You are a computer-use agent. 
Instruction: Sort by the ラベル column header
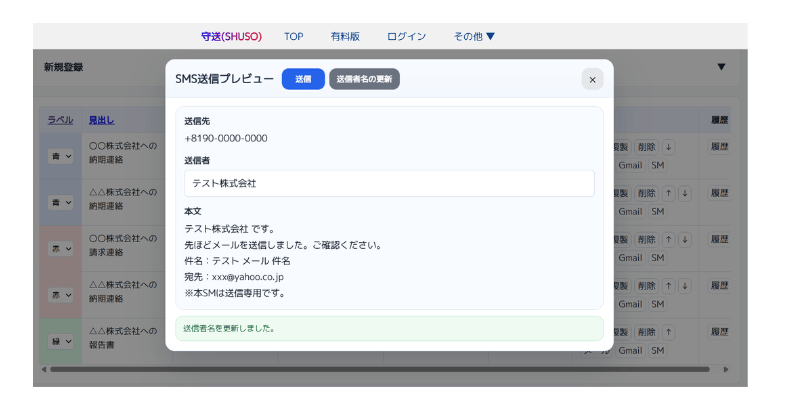pos(60,120)
